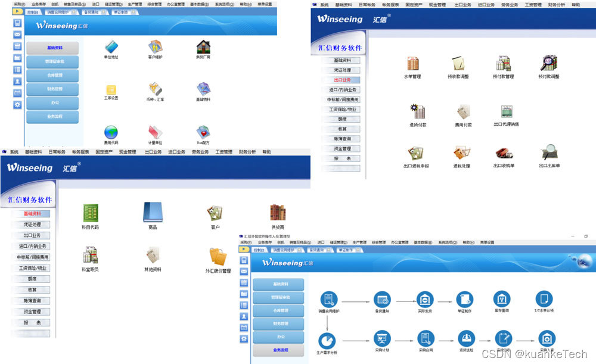
Task: Open 生产管理 menu in the top-left window
Action: (135, 4)
